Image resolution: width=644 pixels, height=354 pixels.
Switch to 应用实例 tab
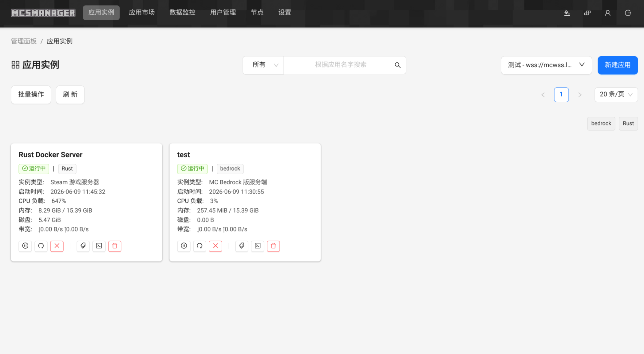pos(101,13)
